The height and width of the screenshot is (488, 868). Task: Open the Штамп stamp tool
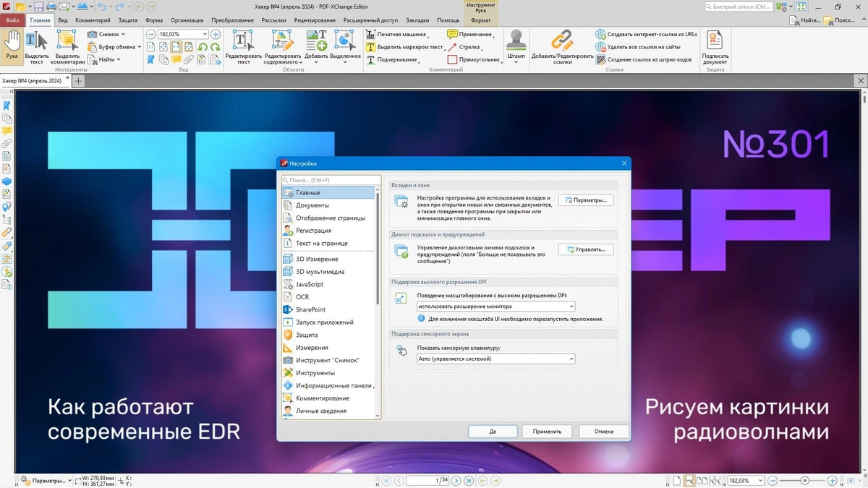516,48
